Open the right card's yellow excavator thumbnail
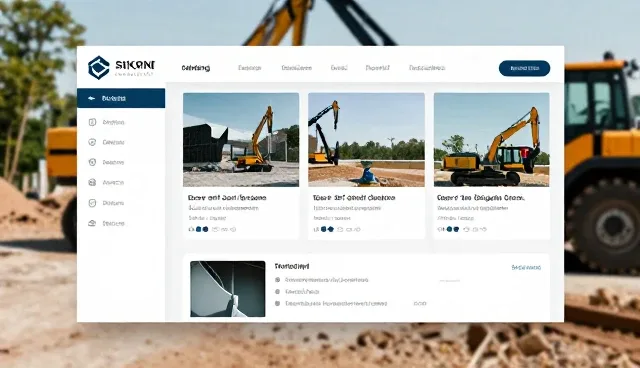 click(491, 140)
